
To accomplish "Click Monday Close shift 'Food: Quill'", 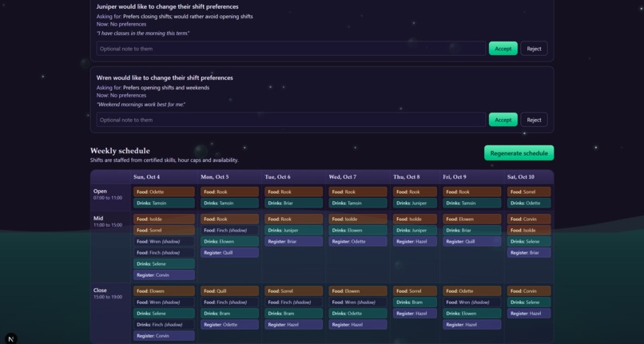I will coord(229,291).
